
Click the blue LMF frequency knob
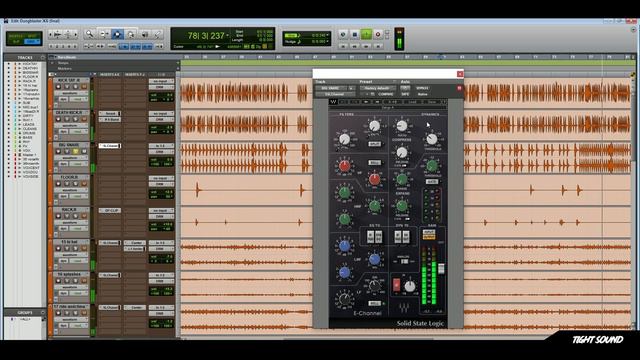[x=374, y=259]
